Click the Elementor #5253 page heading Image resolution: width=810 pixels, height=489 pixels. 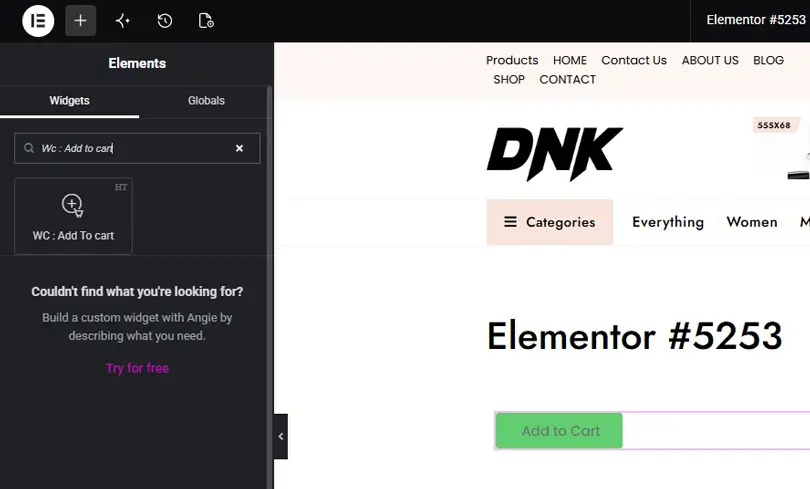[634, 336]
